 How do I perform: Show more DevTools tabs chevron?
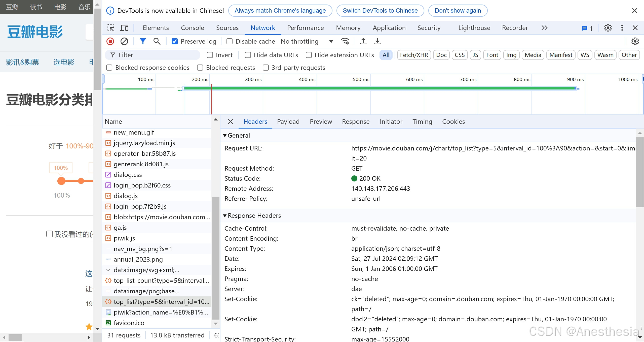pos(544,28)
